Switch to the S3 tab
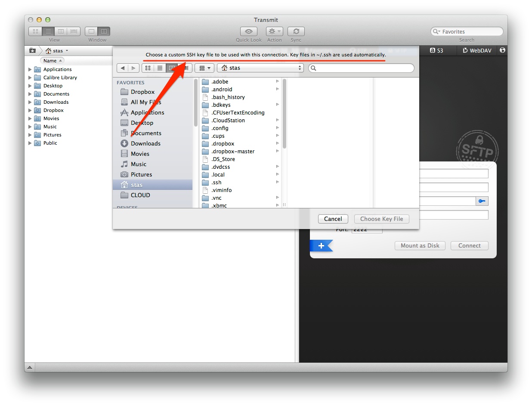The image size is (532, 406). (x=436, y=50)
